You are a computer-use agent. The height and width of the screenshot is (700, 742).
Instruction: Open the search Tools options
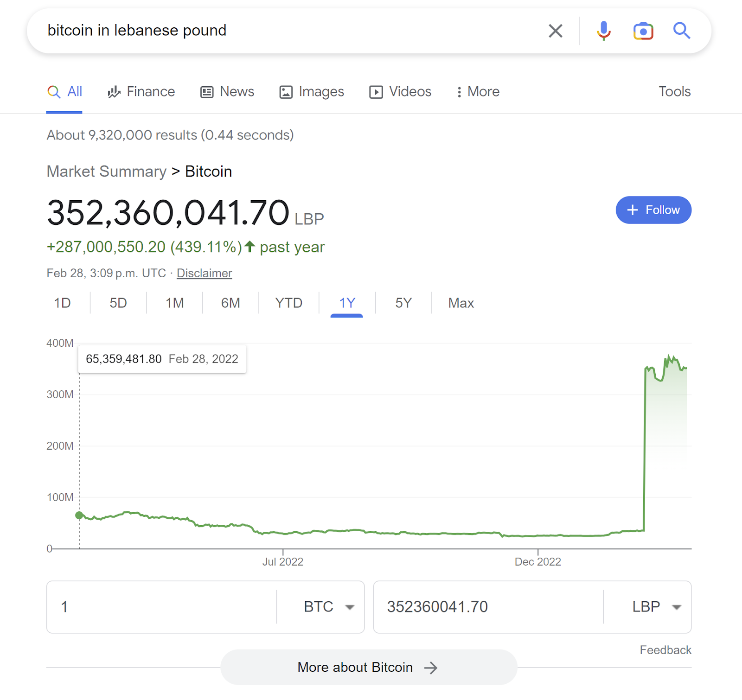[x=675, y=92]
